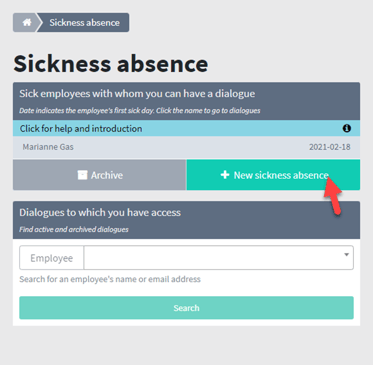Select the 2021-02-18 date on Marianne's row
The width and height of the screenshot is (373, 365).
[x=330, y=147]
